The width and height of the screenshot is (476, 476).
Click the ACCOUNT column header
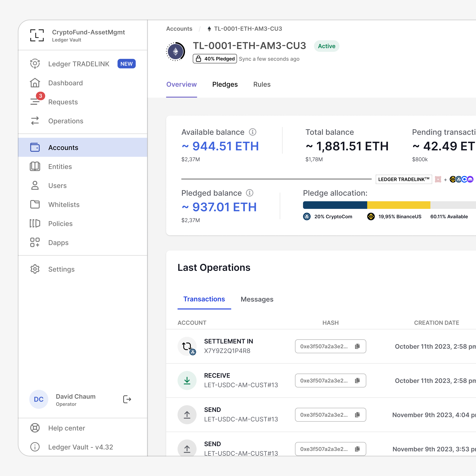(x=192, y=323)
